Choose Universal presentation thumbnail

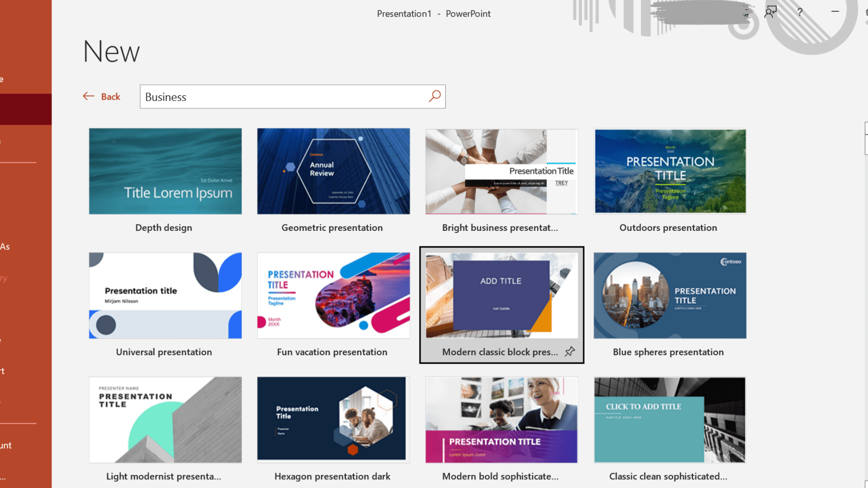click(165, 296)
